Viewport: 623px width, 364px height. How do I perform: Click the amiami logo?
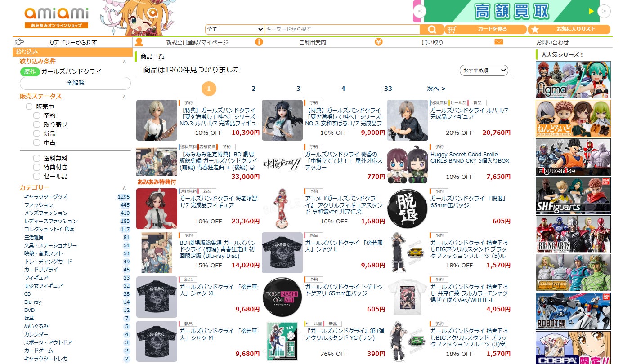(56, 18)
